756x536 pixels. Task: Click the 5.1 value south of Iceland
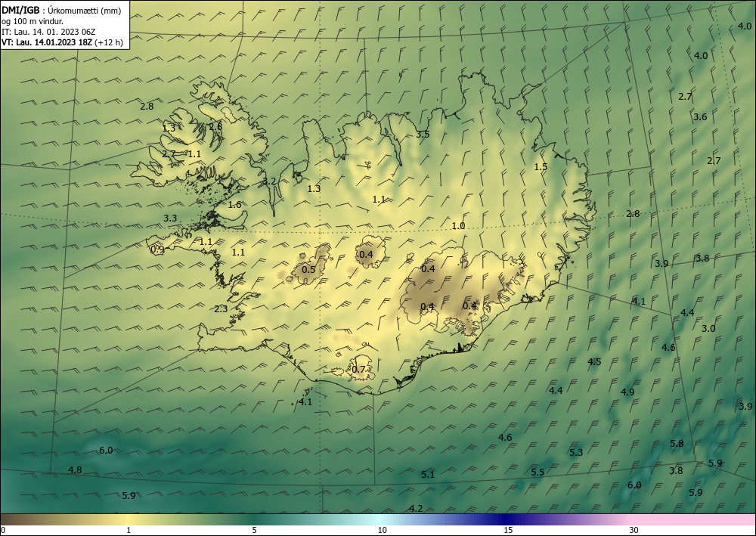[428, 475]
